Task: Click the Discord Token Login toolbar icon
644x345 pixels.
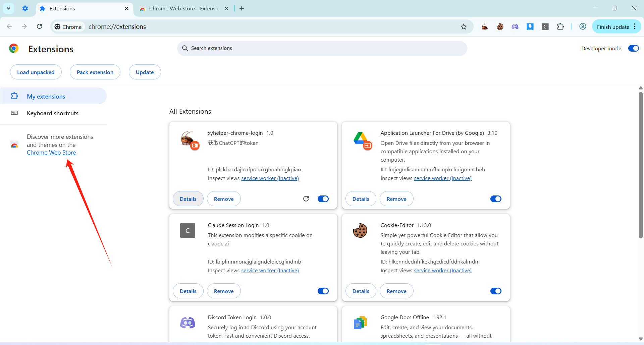Action: 515,27
